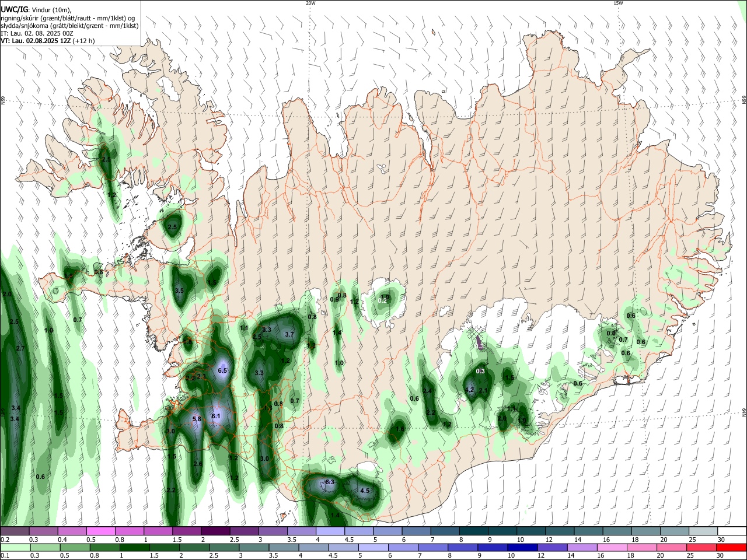747x560 pixels.
Task: Click the IT: Lau. 02. 08. 2025 00Z line
Action: tap(37, 33)
